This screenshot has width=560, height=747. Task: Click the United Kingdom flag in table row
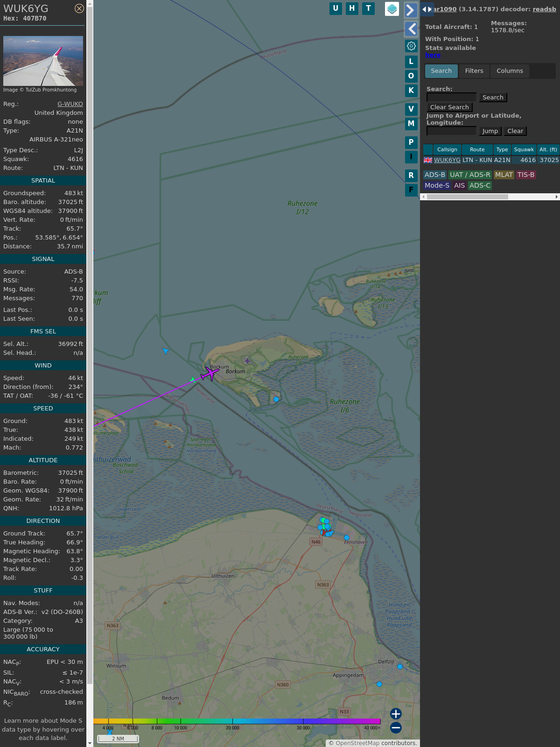428,160
